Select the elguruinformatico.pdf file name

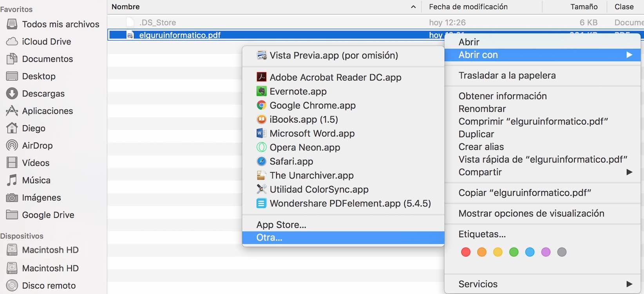(180, 35)
